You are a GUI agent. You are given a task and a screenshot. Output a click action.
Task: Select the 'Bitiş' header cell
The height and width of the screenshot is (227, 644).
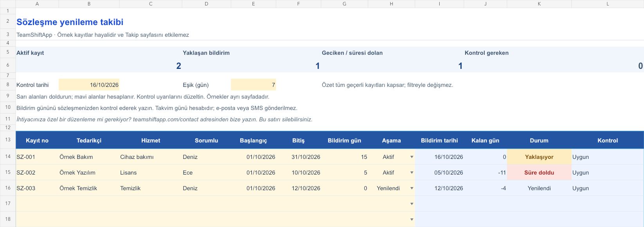point(298,141)
